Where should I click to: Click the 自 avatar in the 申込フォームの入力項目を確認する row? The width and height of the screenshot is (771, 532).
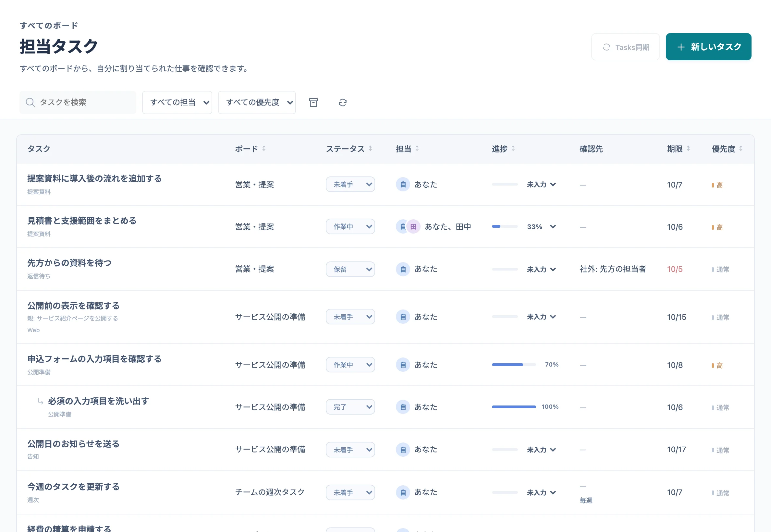(403, 365)
